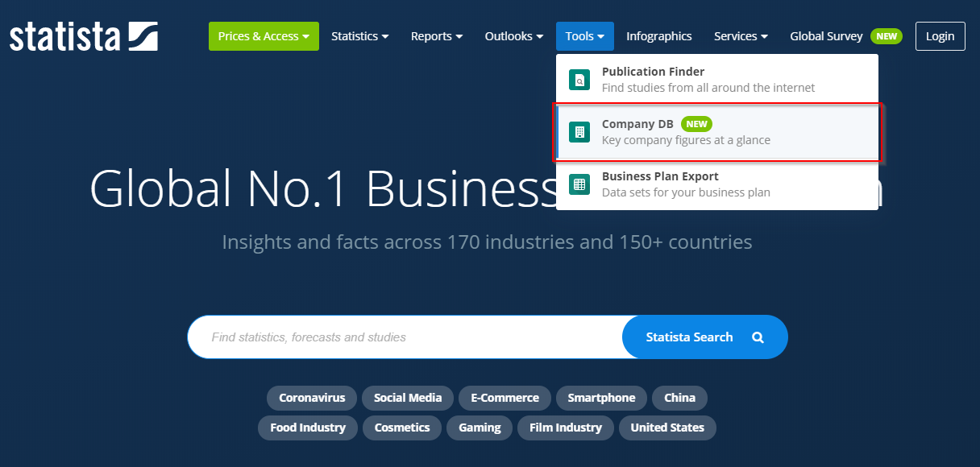This screenshot has width=980, height=467.
Task: Open the China topic tag
Action: pyautogui.click(x=679, y=398)
